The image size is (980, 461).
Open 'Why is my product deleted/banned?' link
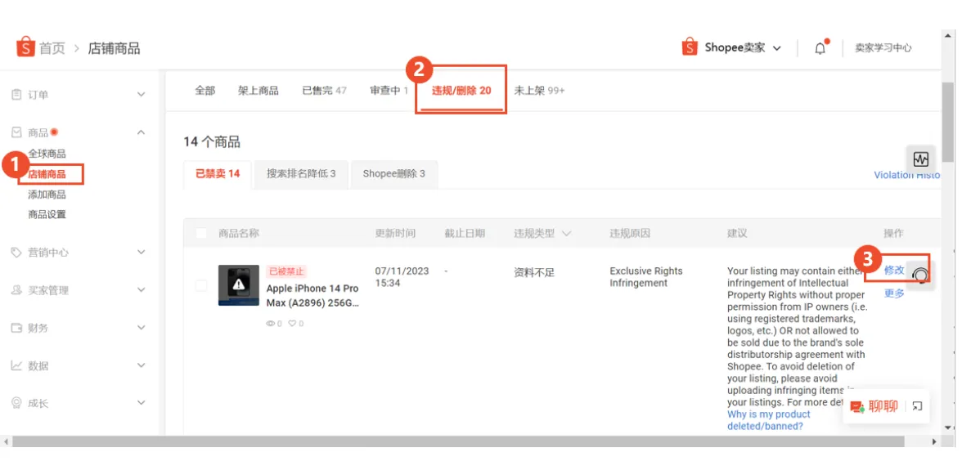coord(769,420)
